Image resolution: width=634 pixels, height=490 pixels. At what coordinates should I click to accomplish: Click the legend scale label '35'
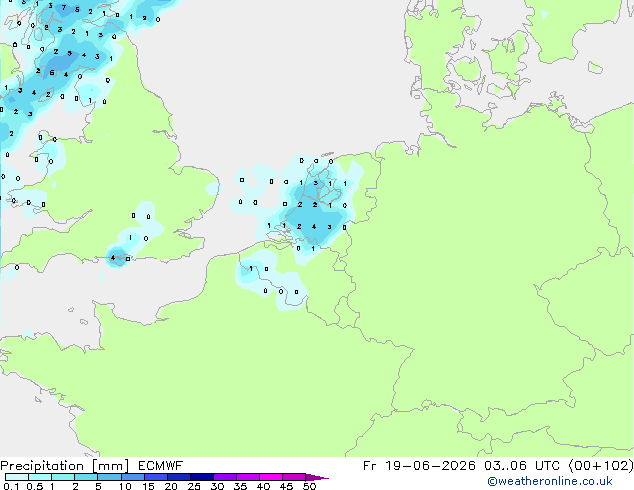point(240,486)
